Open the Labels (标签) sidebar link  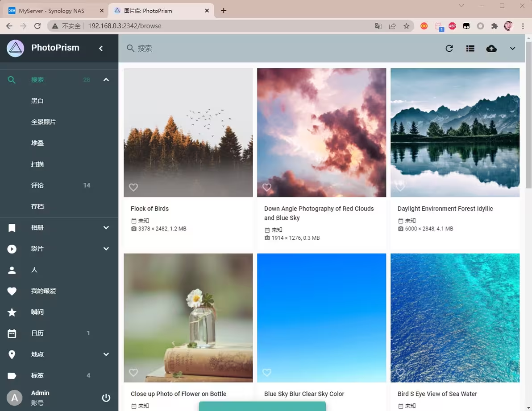click(37, 375)
